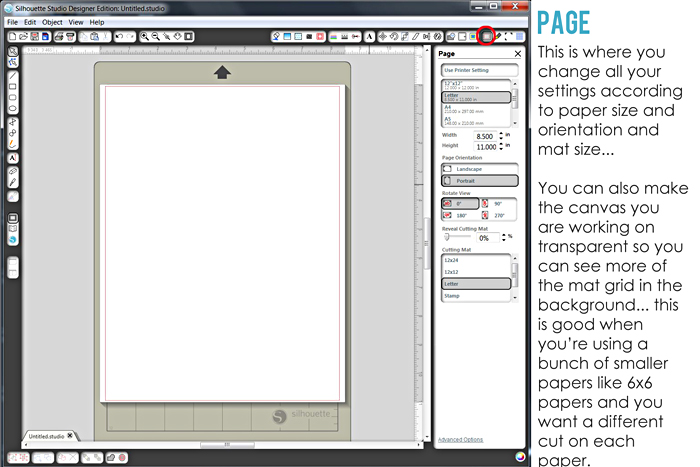Open the File menu
The image size is (700, 467).
coord(12,22)
